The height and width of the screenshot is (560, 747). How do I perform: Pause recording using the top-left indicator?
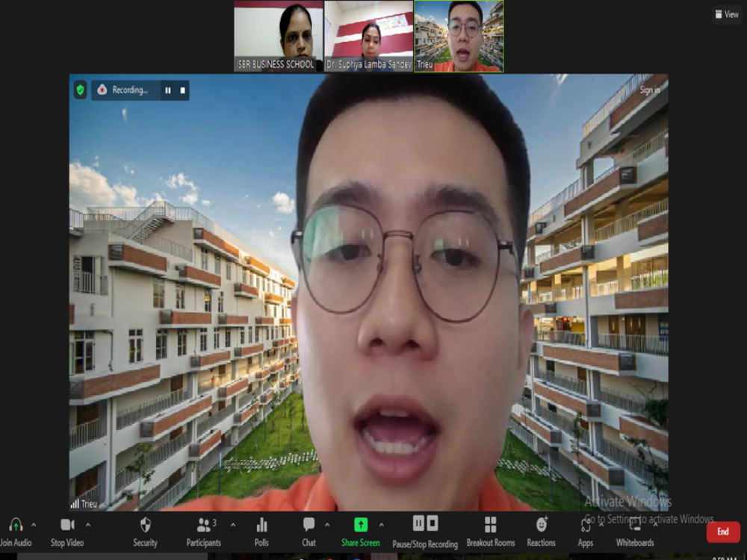(x=167, y=90)
